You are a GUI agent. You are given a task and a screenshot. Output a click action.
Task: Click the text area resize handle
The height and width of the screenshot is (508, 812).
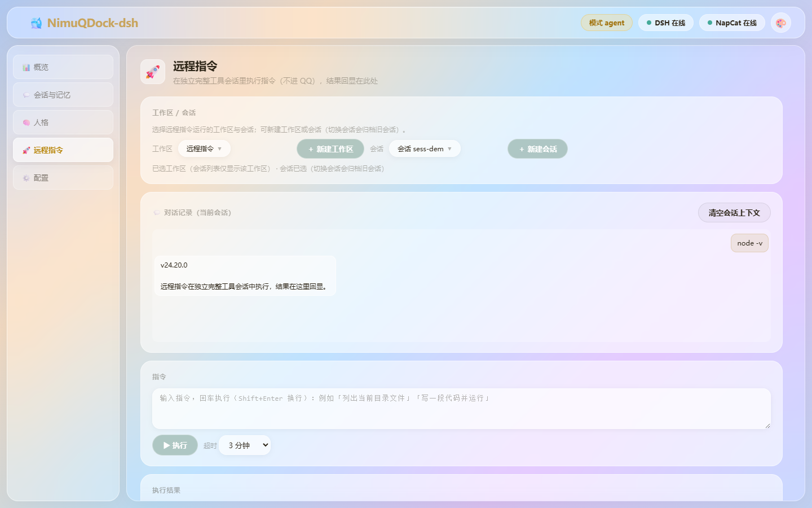pyautogui.click(x=767, y=426)
